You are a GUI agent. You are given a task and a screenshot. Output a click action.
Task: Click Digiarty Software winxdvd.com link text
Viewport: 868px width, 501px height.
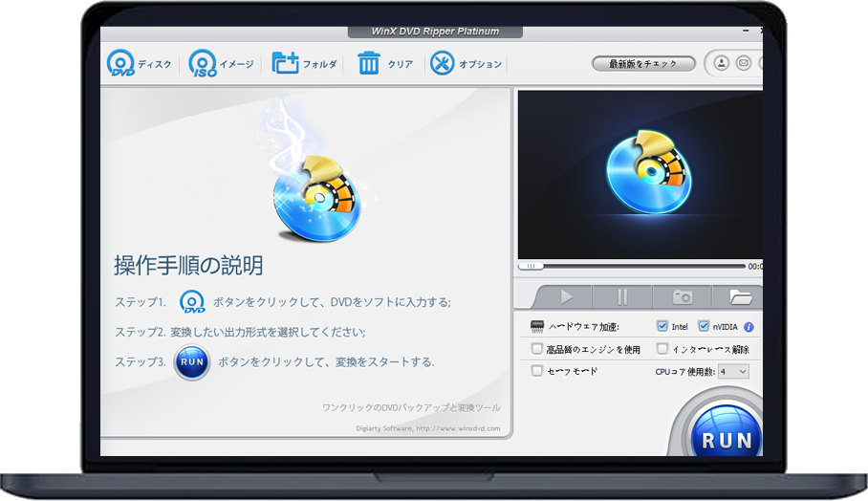(x=428, y=428)
